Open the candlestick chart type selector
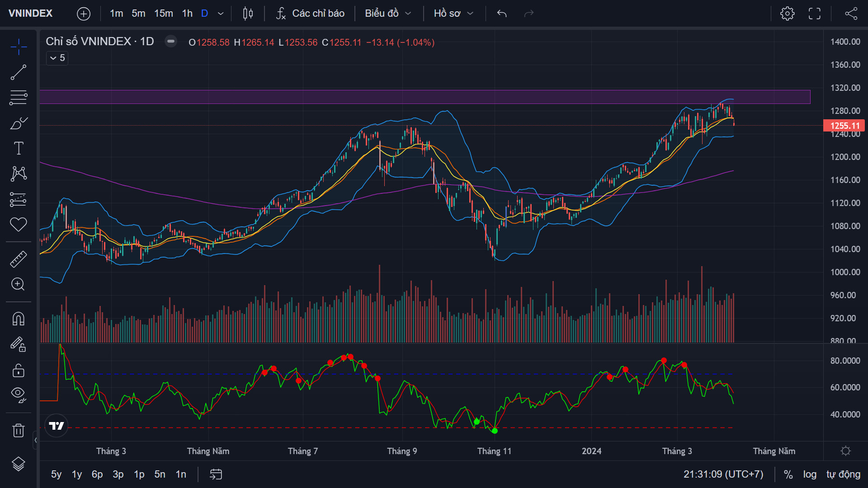 [x=248, y=14]
